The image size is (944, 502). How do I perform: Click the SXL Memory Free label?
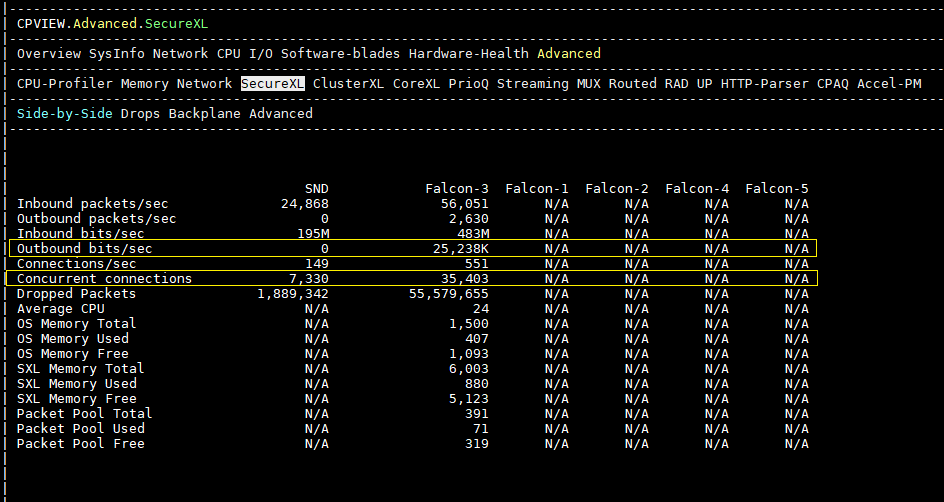76,398
